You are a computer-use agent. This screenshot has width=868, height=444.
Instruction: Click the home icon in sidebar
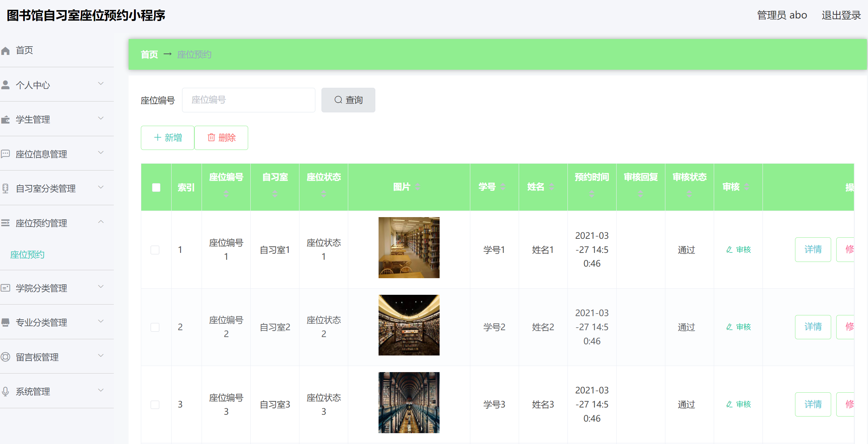coord(5,51)
